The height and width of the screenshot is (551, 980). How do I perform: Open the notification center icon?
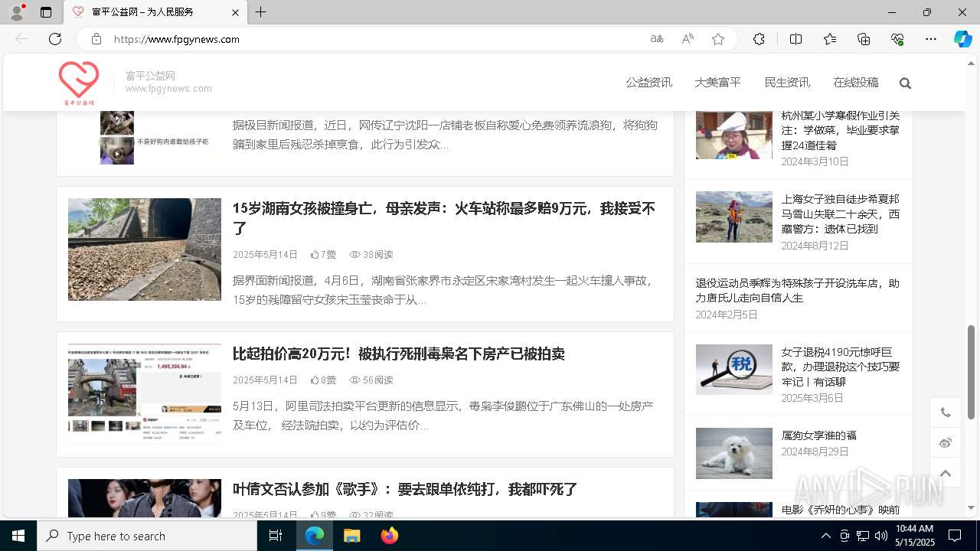(x=955, y=536)
